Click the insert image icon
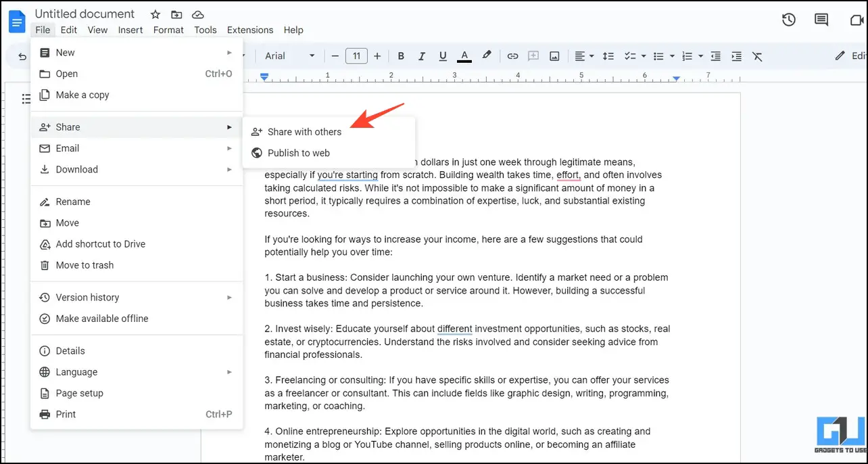868x464 pixels. pos(554,56)
